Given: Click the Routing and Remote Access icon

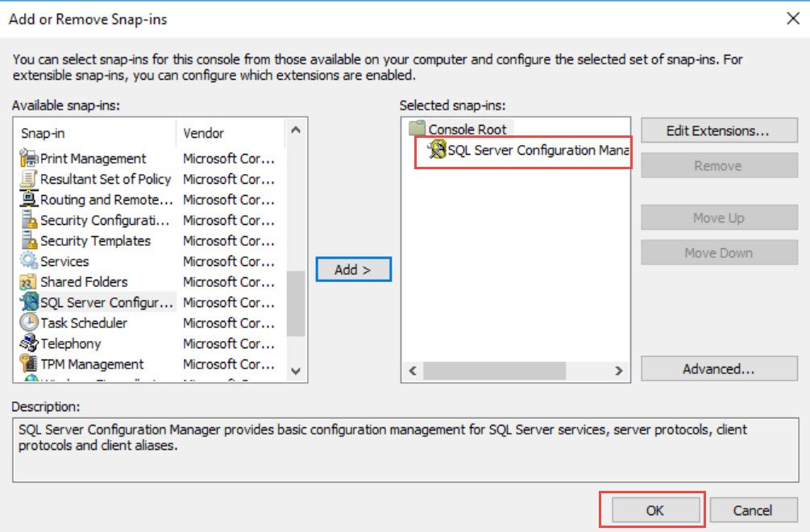Looking at the screenshot, I should point(29,199).
